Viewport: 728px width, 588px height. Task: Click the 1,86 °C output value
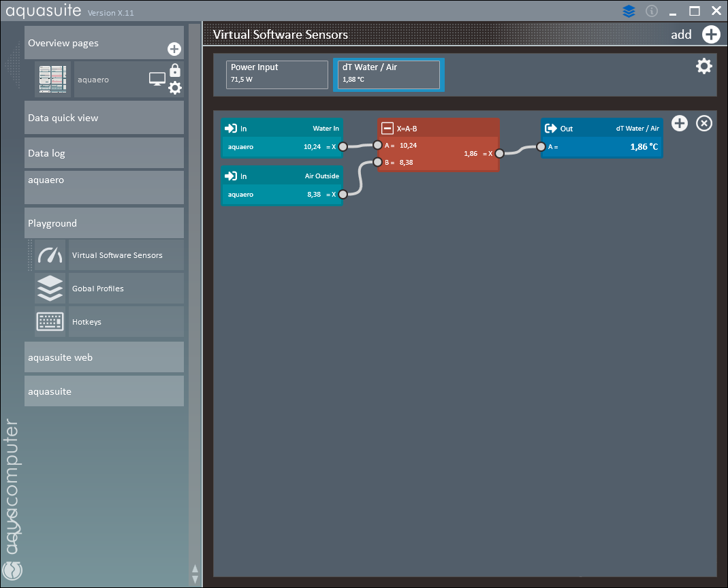coord(644,146)
